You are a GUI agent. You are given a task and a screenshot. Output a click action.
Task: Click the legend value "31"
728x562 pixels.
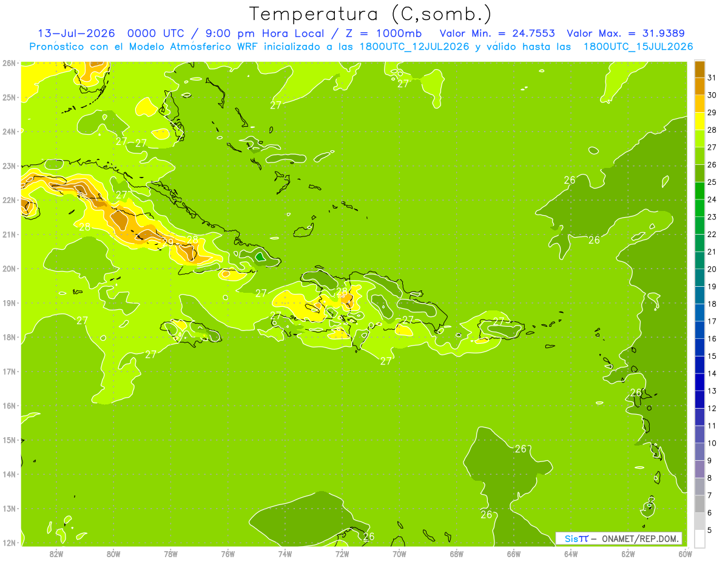pyautogui.click(x=712, y=78)
